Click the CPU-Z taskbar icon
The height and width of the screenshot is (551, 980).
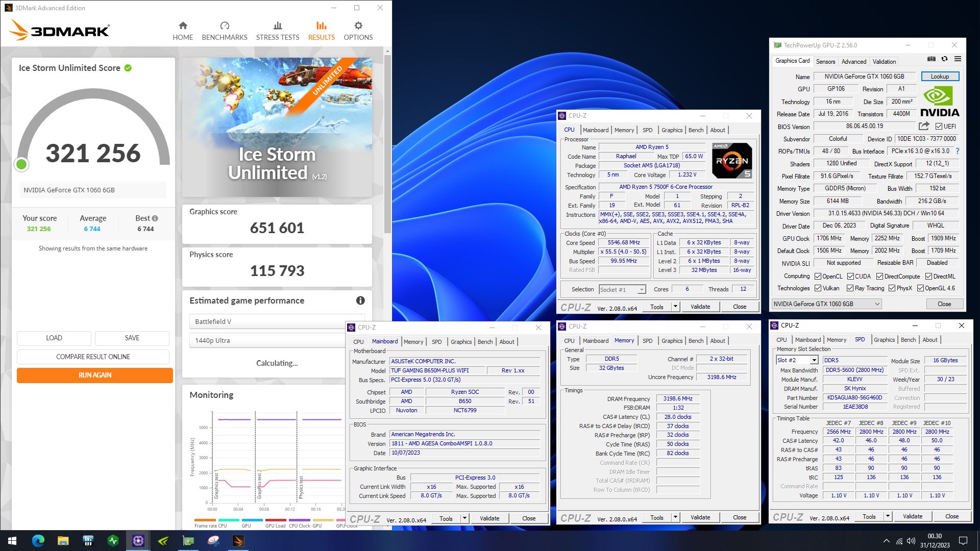pos(138,541)
